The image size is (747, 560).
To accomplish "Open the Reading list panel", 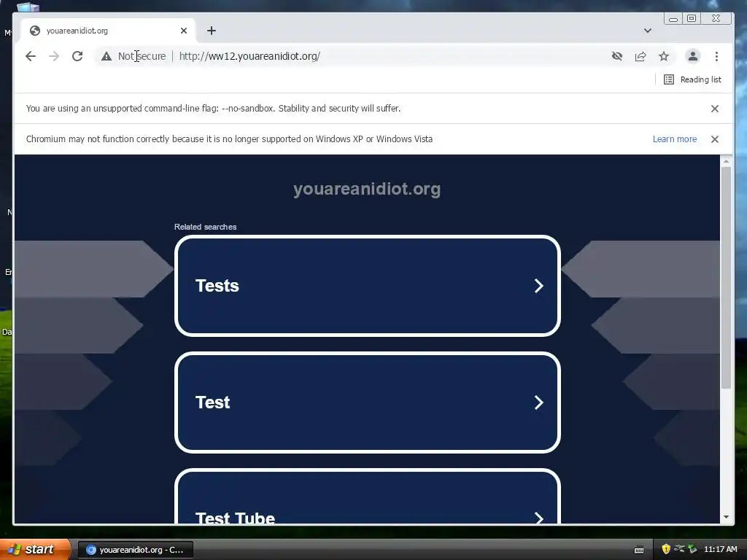I will [x=693, y=79].
